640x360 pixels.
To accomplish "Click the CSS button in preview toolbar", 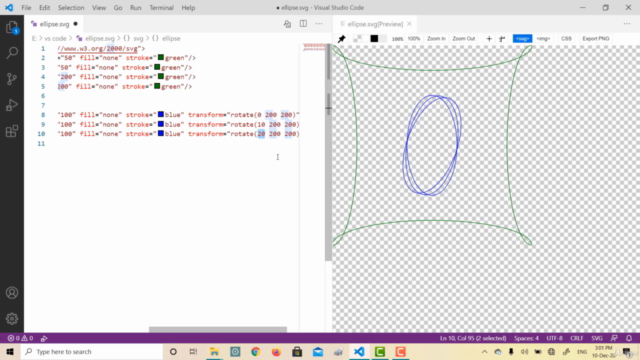I will click(566, 38).
